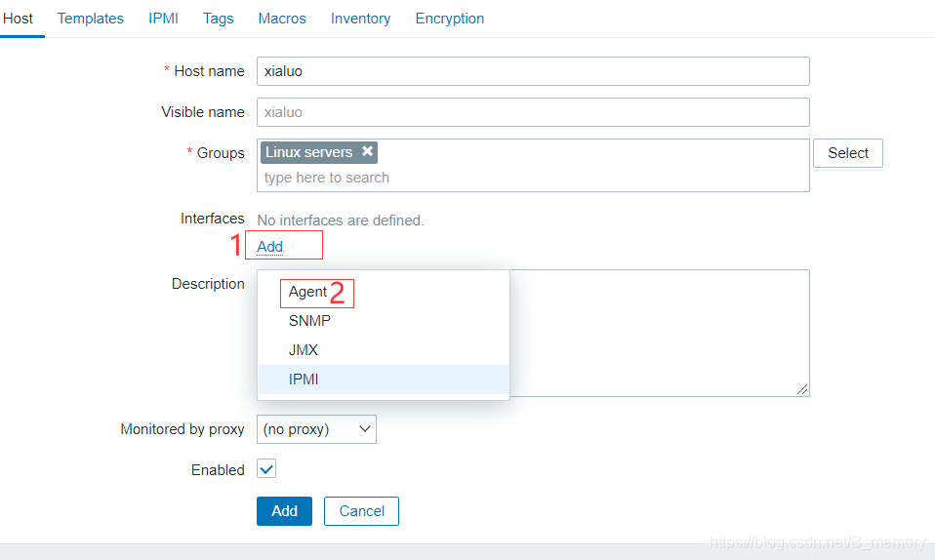935x560 pixels.
Task: Click the Host name input field
Action: tap(533, 71)
